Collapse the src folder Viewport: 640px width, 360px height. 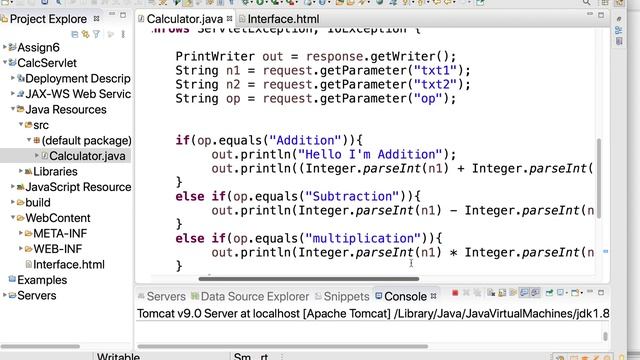[21, 124]
